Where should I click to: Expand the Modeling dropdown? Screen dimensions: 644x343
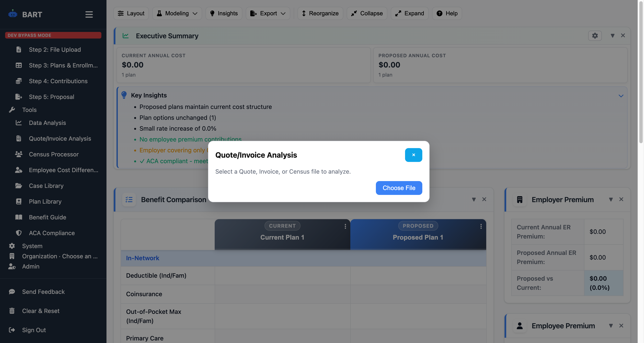coord(195,13)
